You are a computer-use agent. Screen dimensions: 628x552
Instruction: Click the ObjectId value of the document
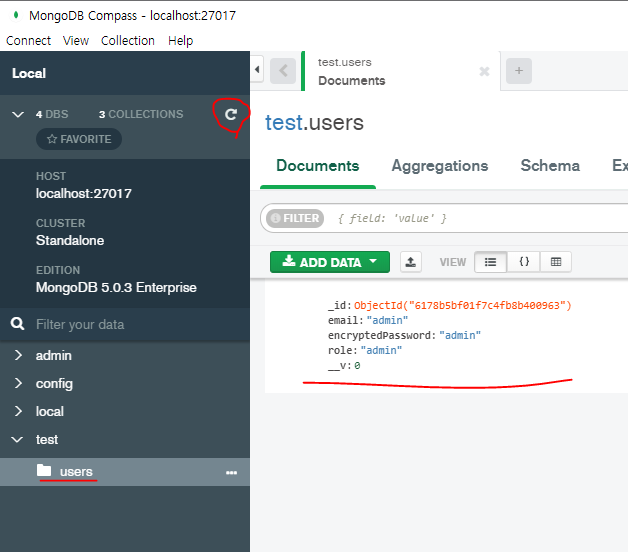point(463,305)
